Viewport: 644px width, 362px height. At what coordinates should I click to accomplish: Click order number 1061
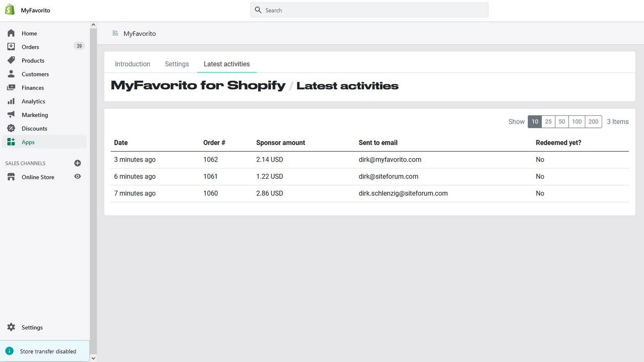pos(211,177)
